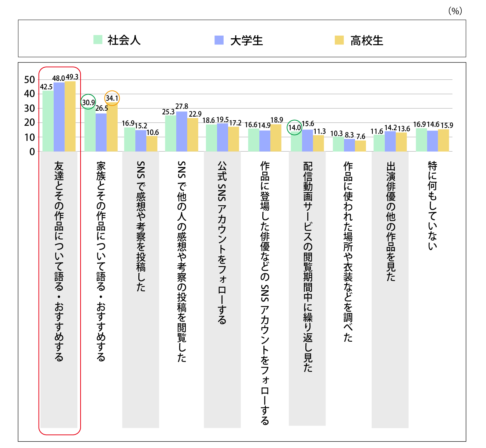Click the 11.6 value label
This screenshot has height=448, width=486.
coord(377,132)
